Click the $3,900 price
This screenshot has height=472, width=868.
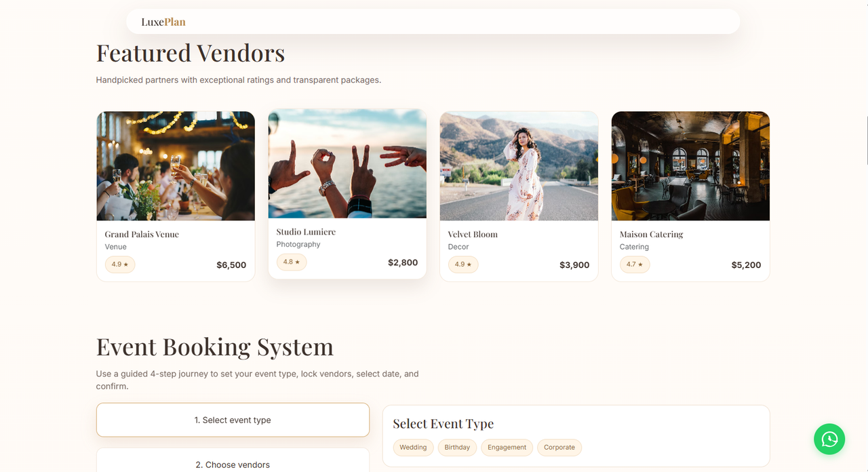[x=574, y=265]
